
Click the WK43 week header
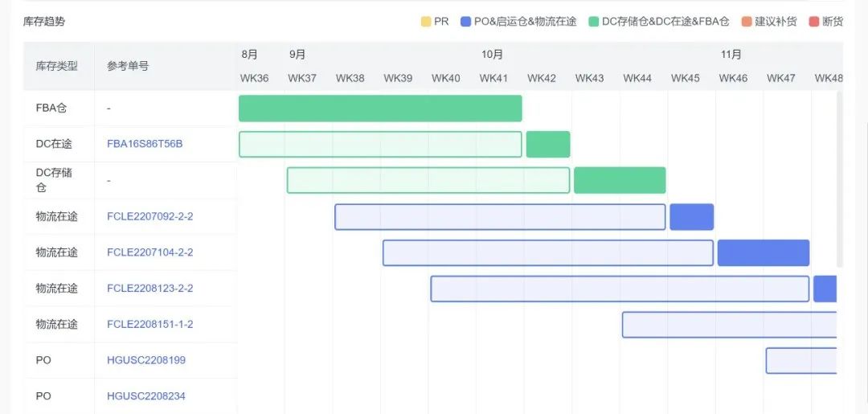point(590,78)
